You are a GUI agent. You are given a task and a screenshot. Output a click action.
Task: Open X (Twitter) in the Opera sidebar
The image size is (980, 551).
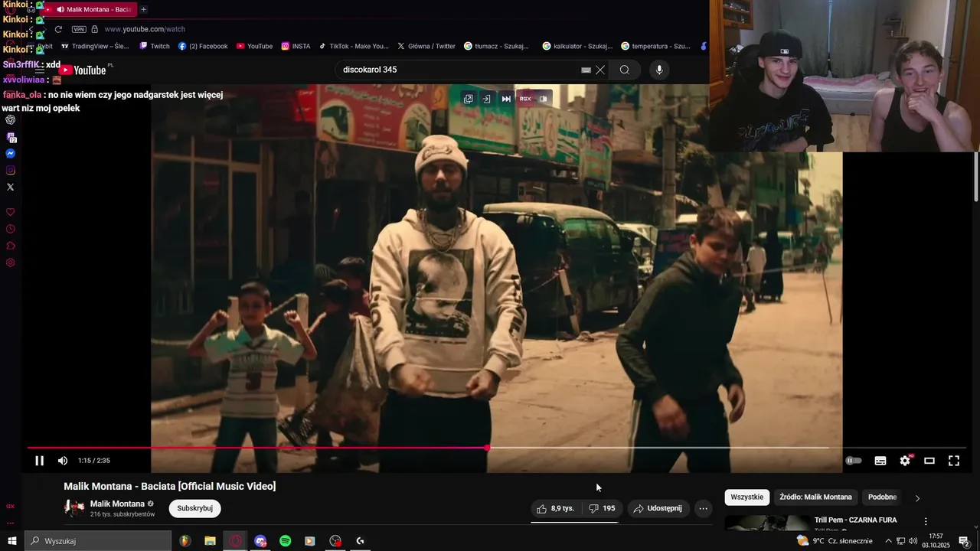[11, 187]
